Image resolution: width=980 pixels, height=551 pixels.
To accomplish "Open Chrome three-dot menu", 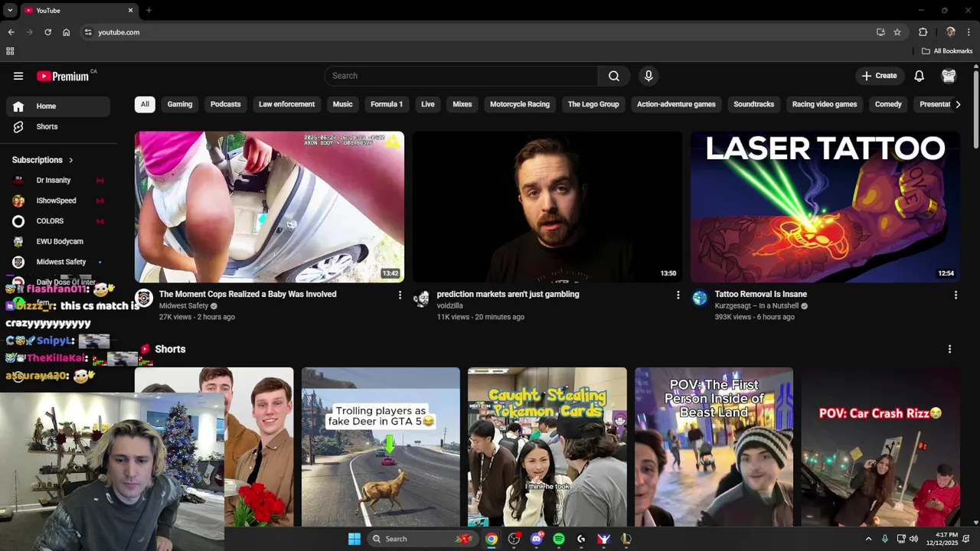I will 969,32.
